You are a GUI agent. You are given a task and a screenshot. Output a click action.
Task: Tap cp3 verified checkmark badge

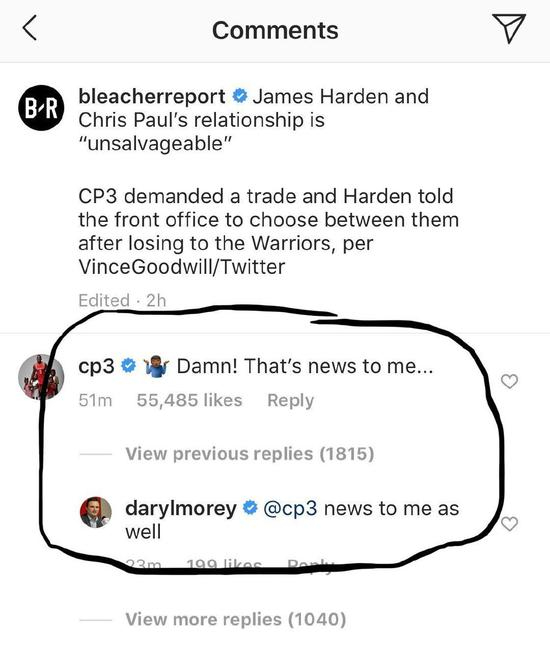coord(129,366)
